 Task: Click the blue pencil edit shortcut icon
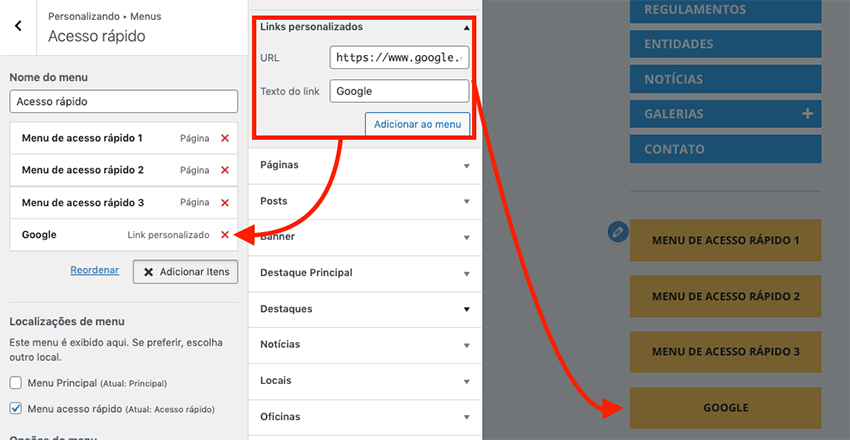coord(617,232)
